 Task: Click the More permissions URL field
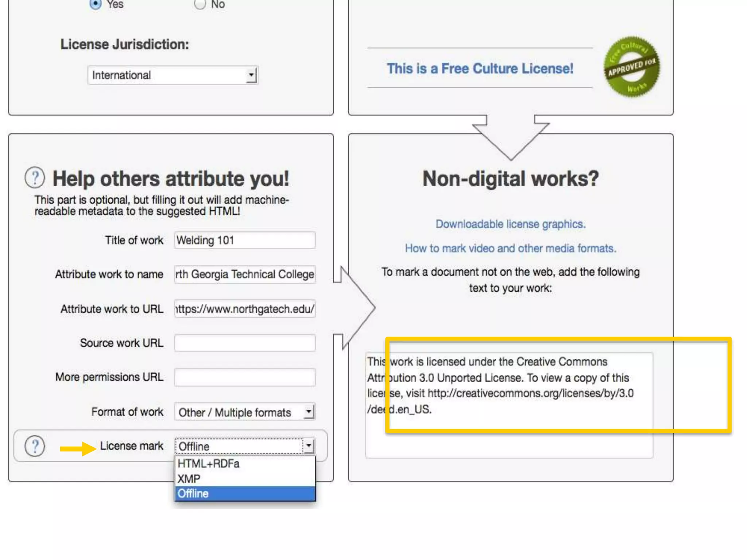coord(244,377)
